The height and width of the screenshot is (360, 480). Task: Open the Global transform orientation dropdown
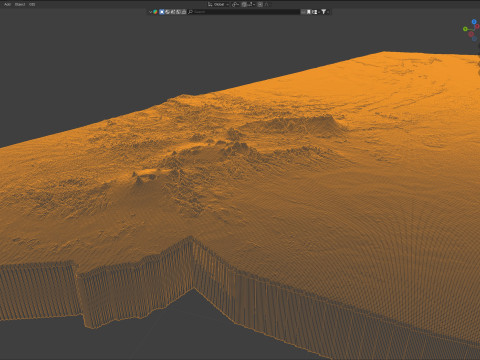[x=218, y=4]
